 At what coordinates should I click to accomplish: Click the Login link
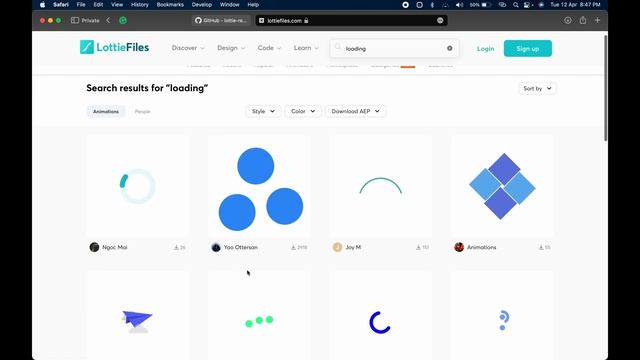(485, 49)
